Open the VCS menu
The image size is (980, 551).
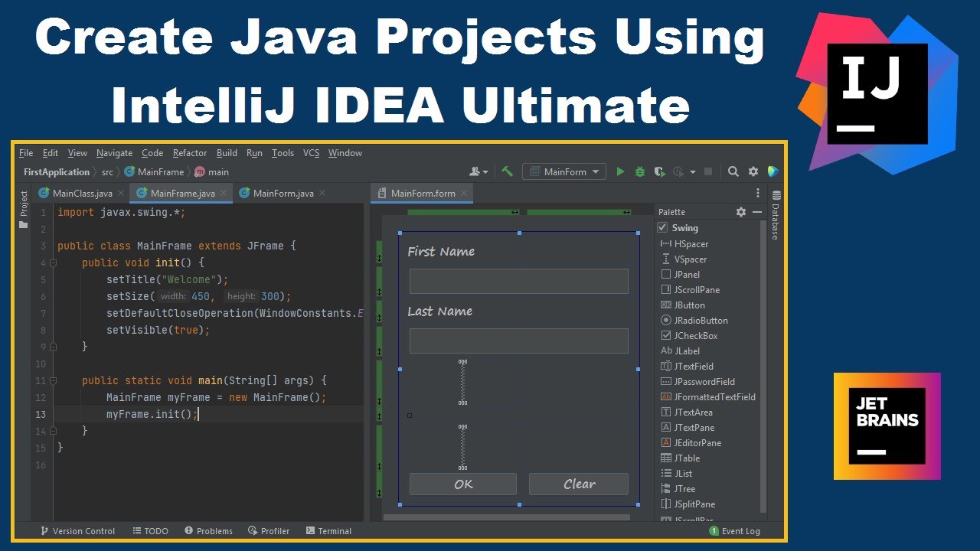(311, 153)
